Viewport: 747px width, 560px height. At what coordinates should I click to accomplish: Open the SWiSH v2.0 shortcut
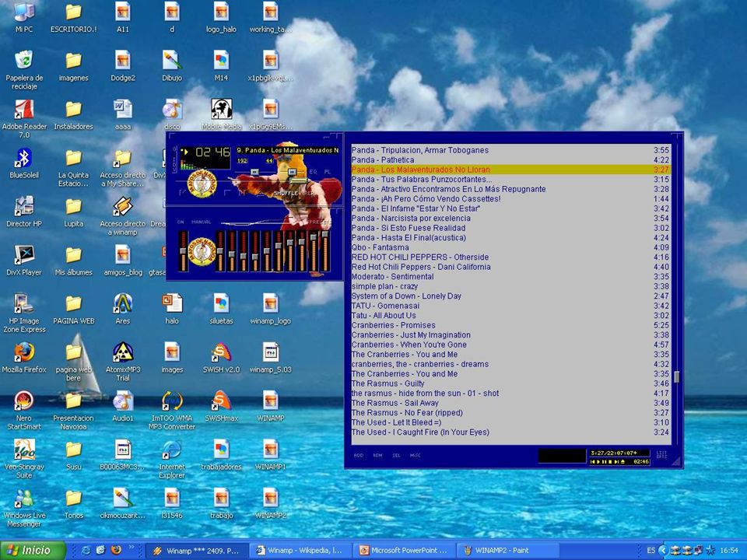tap(221, 358)
